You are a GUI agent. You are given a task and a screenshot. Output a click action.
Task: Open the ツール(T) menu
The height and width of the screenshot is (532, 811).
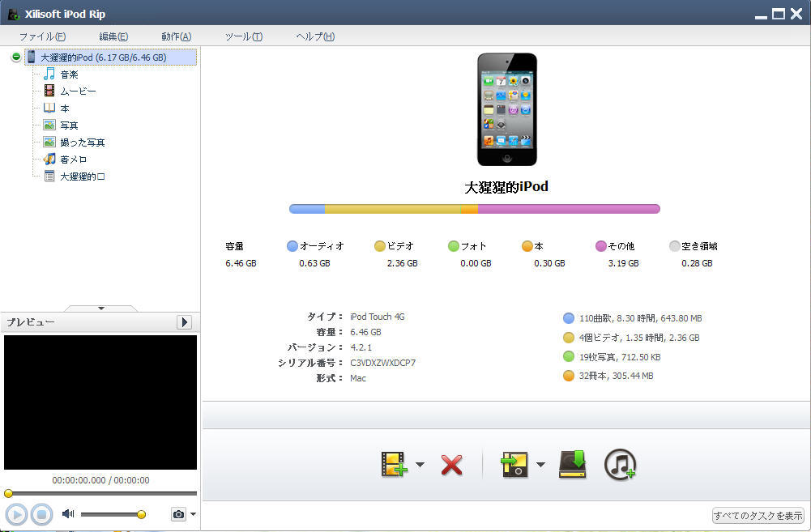[x=244, y=36]
